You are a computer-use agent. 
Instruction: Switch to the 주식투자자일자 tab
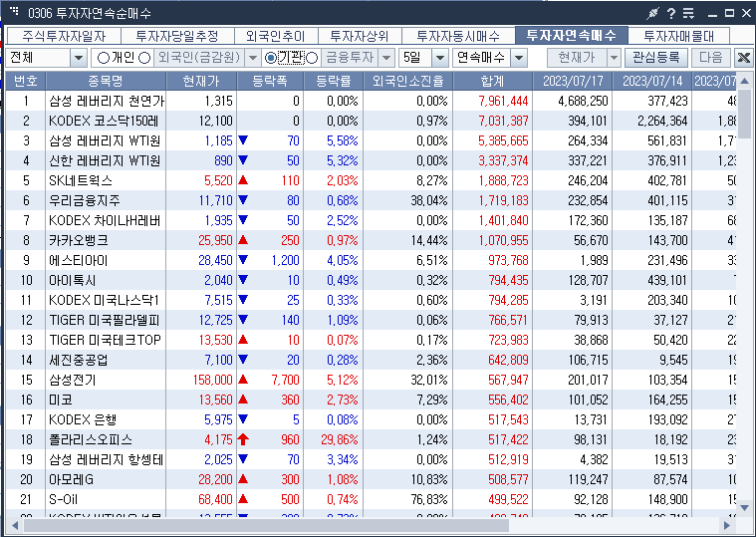(64, 36)
